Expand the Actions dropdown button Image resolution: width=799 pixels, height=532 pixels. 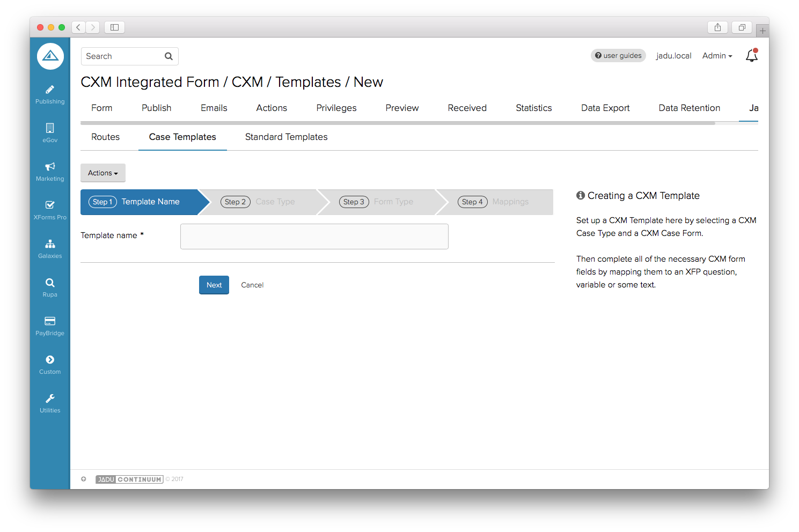click(103, 173)
